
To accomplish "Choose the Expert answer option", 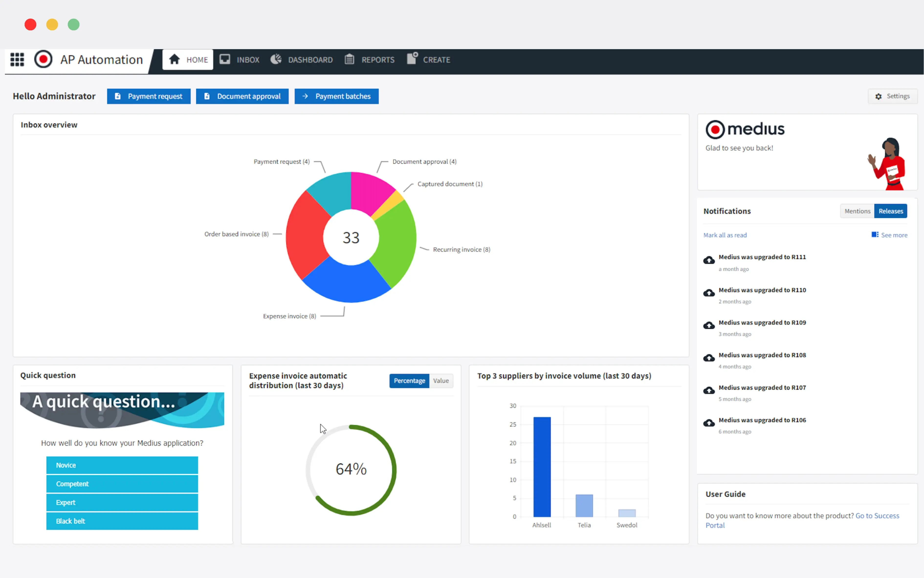I will pyautogui.click(x=122, y=502).
